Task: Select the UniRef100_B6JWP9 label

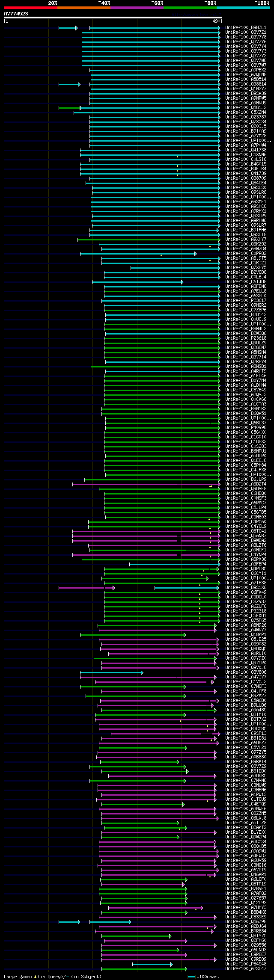Action: [x=246, y=480]
